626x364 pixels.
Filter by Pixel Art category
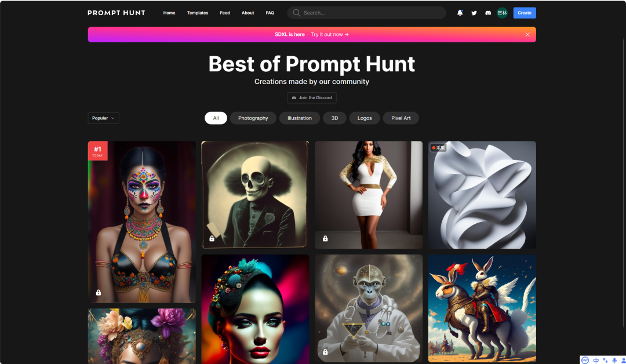pyautogui.click(x=401, y=118)
